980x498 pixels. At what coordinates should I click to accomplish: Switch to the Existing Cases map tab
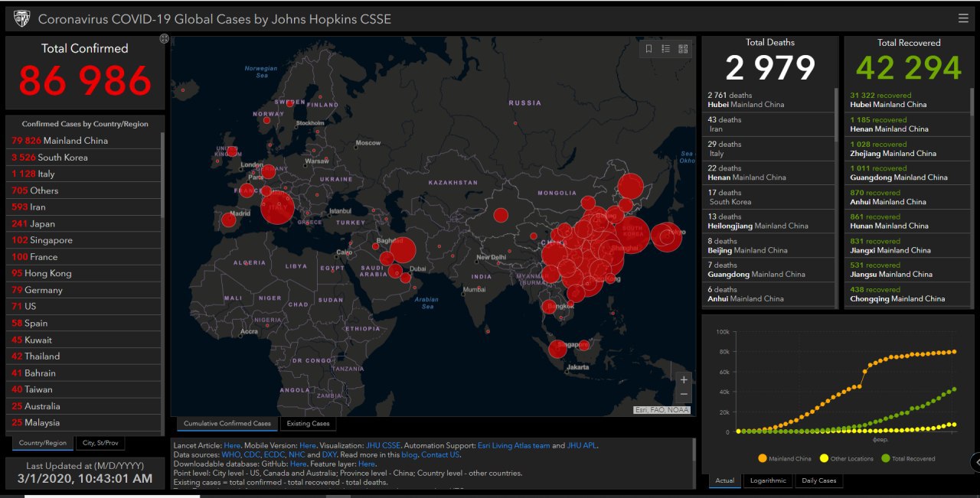tap(308, 423)
